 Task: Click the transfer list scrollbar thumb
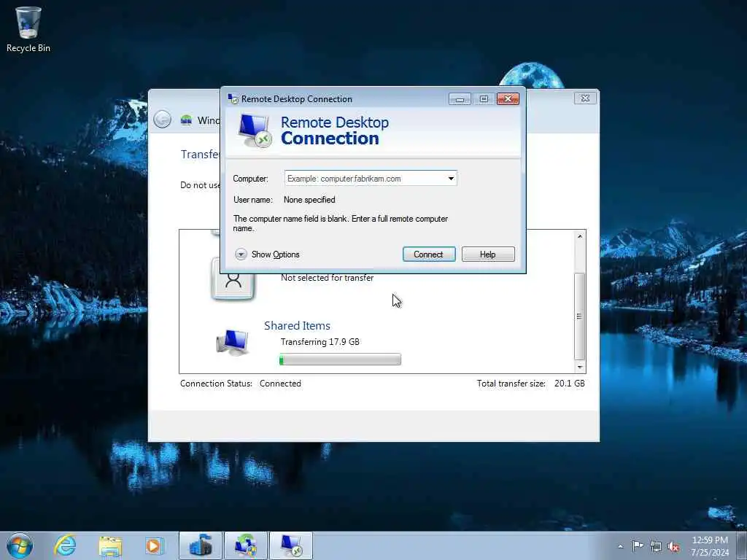579,316
